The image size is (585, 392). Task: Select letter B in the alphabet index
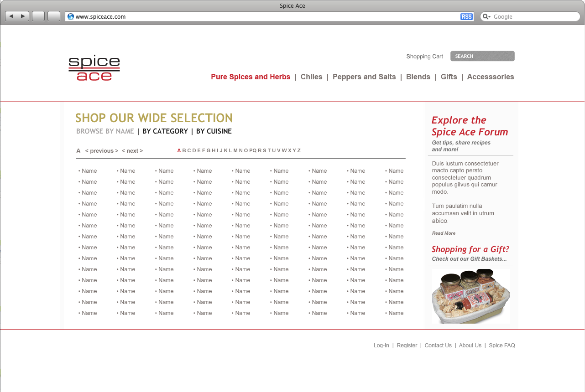(184, 150)
